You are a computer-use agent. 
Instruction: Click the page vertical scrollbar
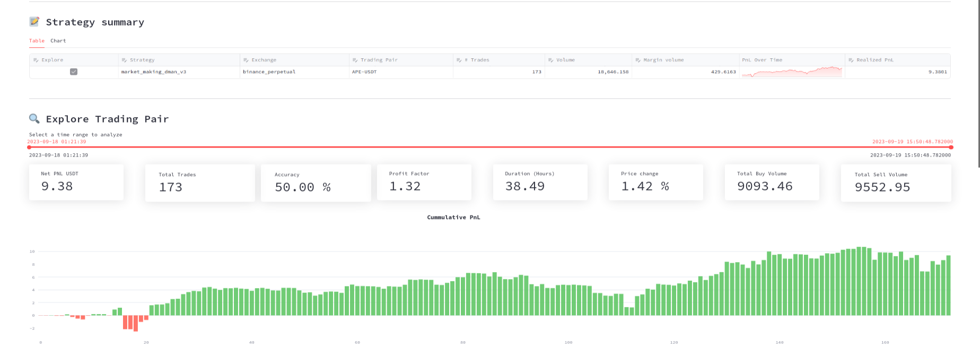(977, 85)
